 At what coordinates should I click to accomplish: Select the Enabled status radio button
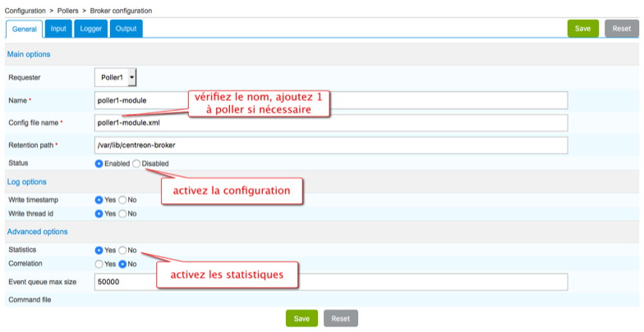point(99,164)
